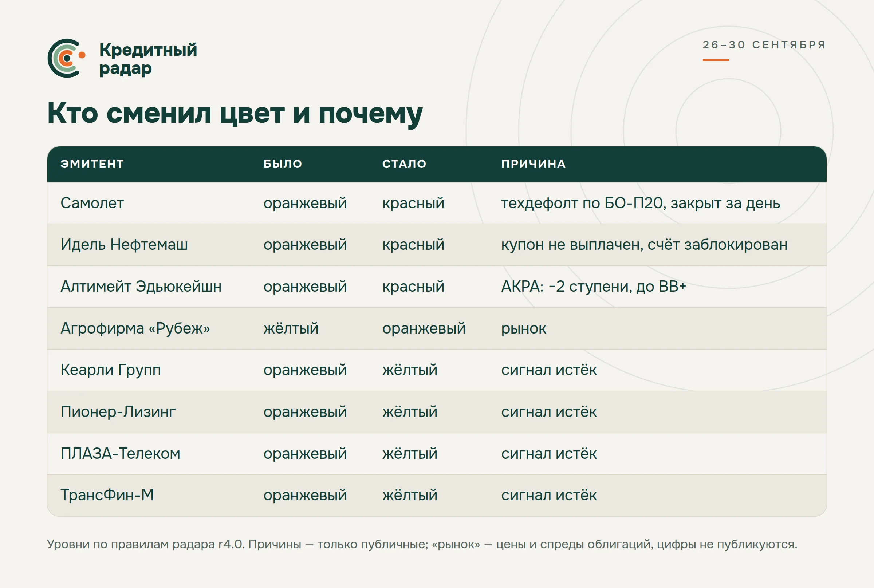Select the issuer cell «Пионер-Лизинг»
The height and width of the screenshot is (588, 874).
point(118,412)
